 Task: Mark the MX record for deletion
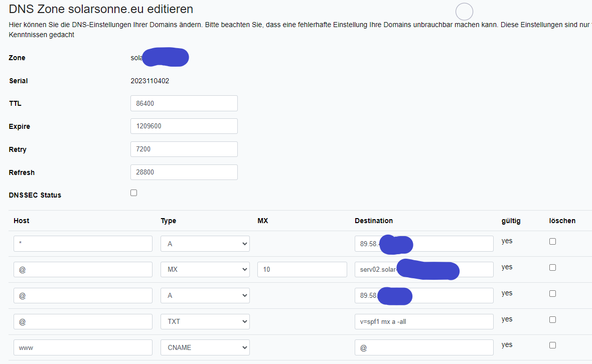click(x=552, y=267)
